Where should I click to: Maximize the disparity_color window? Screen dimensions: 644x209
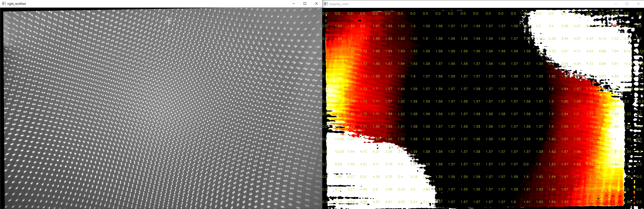coord(627,4)
